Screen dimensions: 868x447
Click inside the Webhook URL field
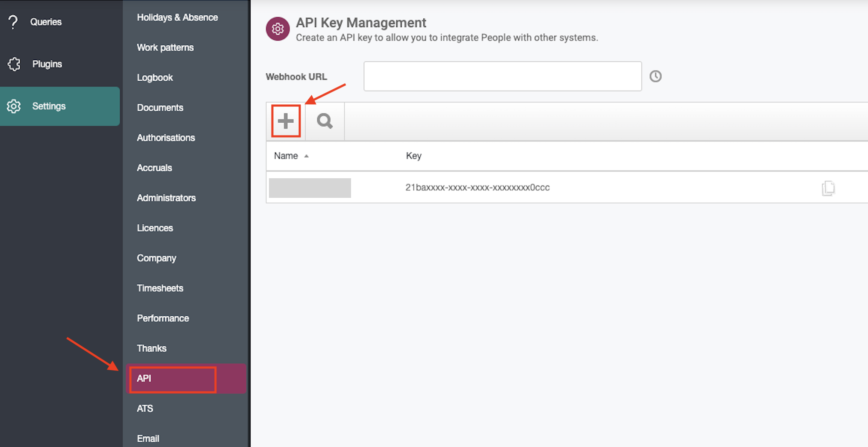502,76
